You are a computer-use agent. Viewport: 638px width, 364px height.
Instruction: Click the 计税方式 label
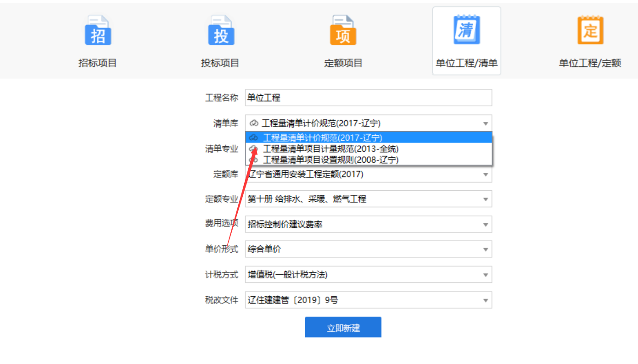point(222,275)
